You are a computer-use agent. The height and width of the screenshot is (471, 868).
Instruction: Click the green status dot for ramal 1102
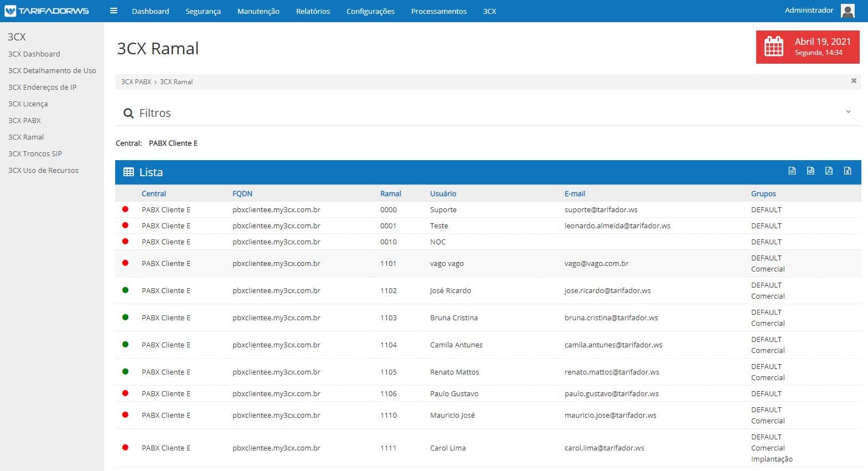point(125,290)
